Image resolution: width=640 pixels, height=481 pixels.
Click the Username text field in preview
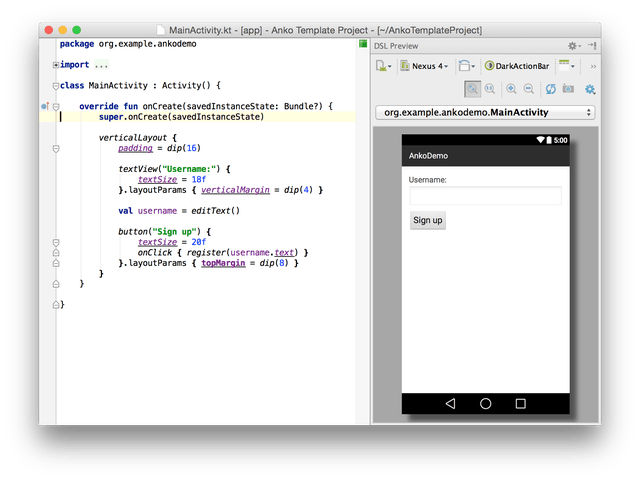(x=485, y=196)
